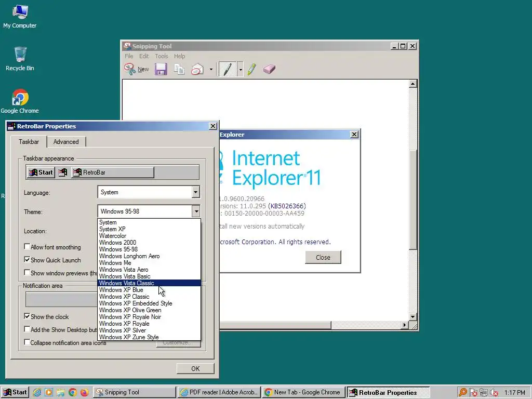Open the send snip options arrow
Viewport: 532px width, 399px height.
211,69
